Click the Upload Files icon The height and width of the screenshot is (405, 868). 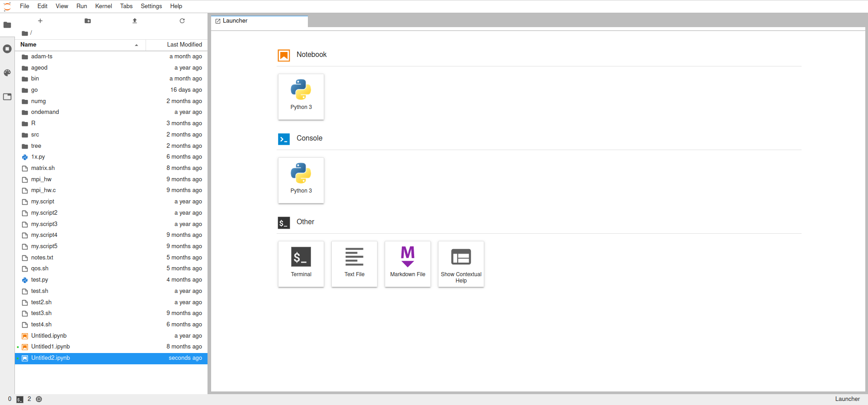pos(135,21)
